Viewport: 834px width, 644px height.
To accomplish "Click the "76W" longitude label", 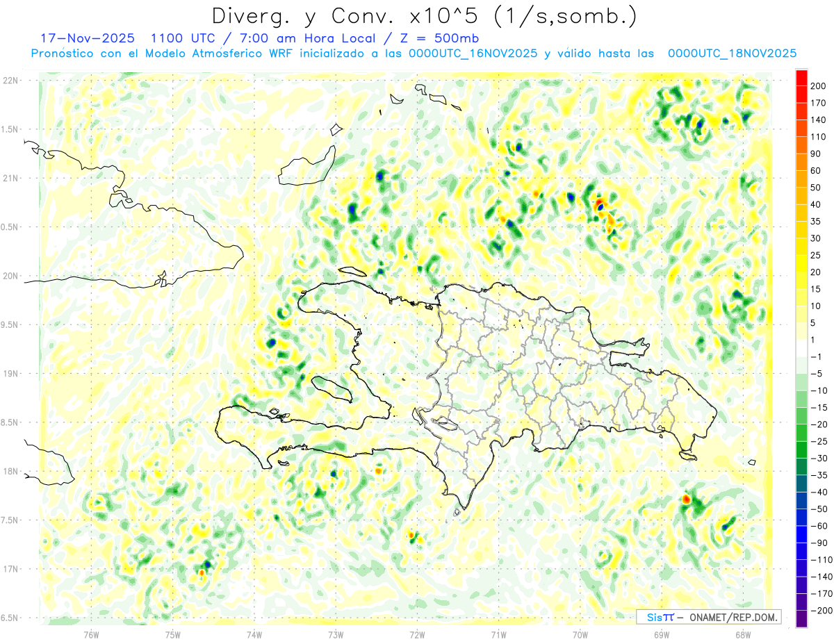I will (x=91, y=634).
